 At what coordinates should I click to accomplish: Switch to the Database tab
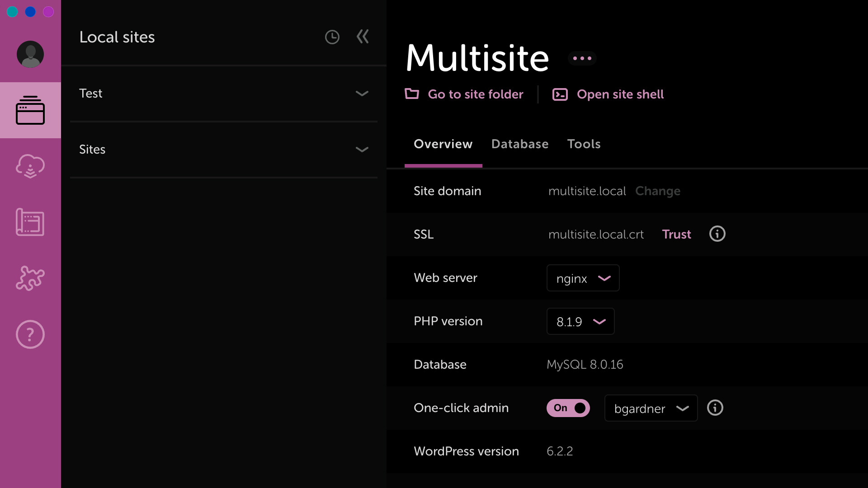(x=520, y=144)
